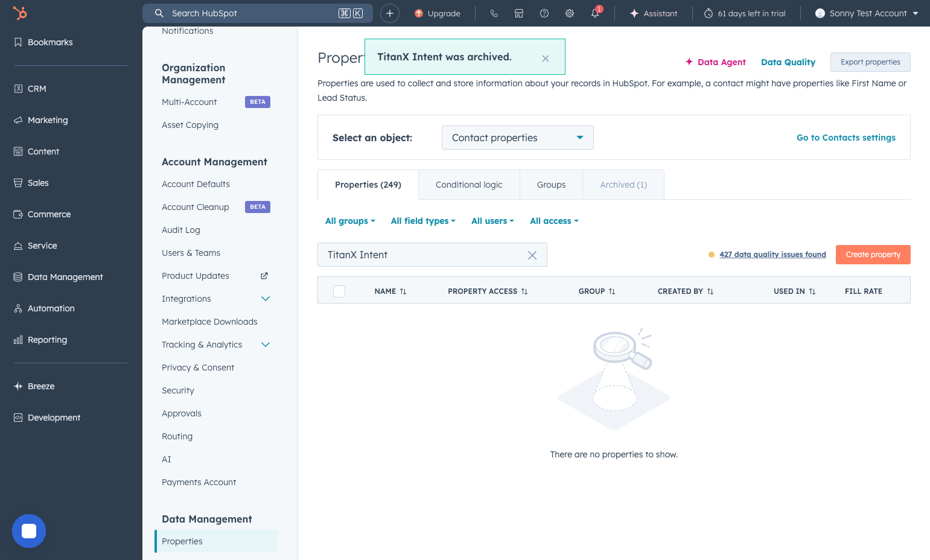This screenshot has width=930, height=560.
Task: Open the chat widget bubble
Action: pyautogui.click(x=29, y=531)
